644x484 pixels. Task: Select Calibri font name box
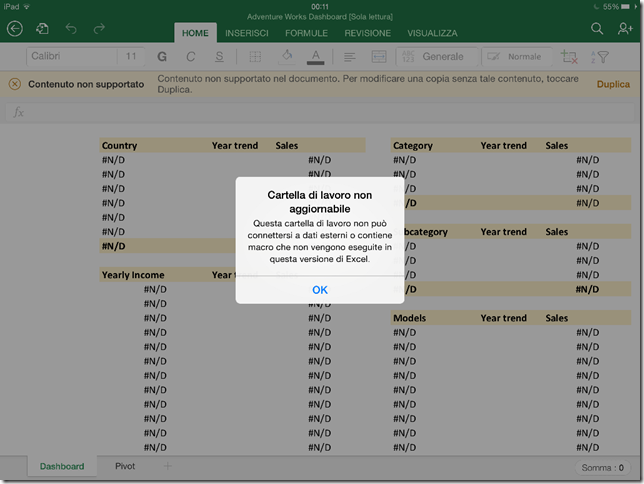tap(72, 56)
